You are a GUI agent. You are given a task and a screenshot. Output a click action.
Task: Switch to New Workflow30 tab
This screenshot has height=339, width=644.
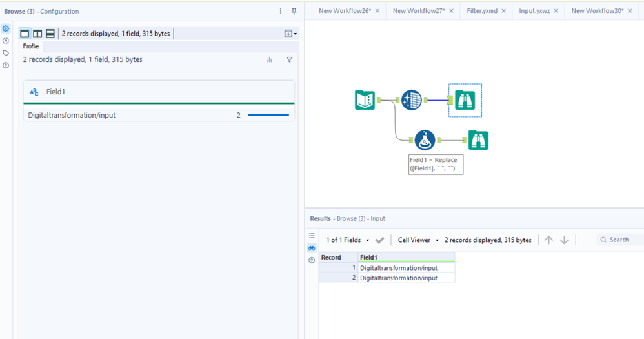pyautogui.click(x=598, y=11)
